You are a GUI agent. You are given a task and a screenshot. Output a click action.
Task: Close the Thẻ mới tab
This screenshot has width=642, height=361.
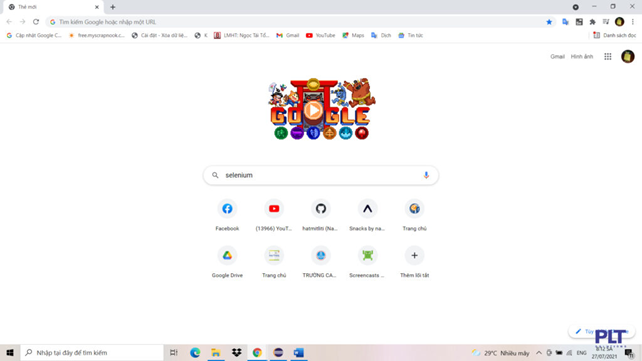[x=97, y=7]
